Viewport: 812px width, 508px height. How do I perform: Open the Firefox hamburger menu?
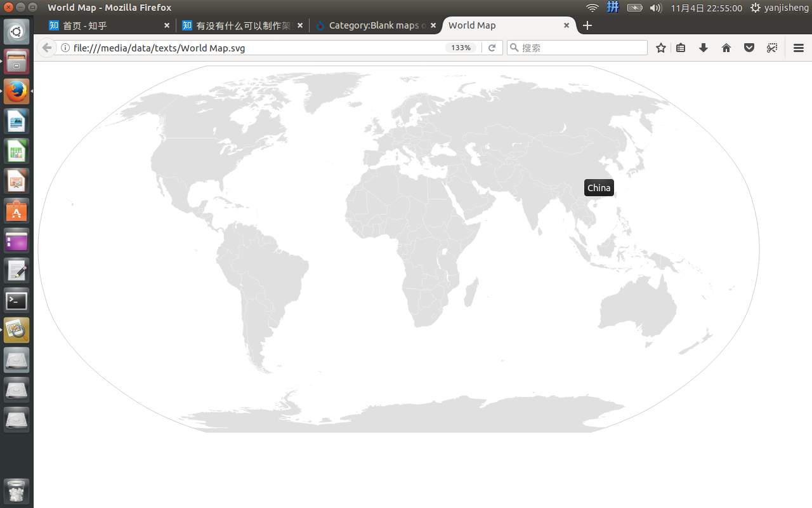799,48
